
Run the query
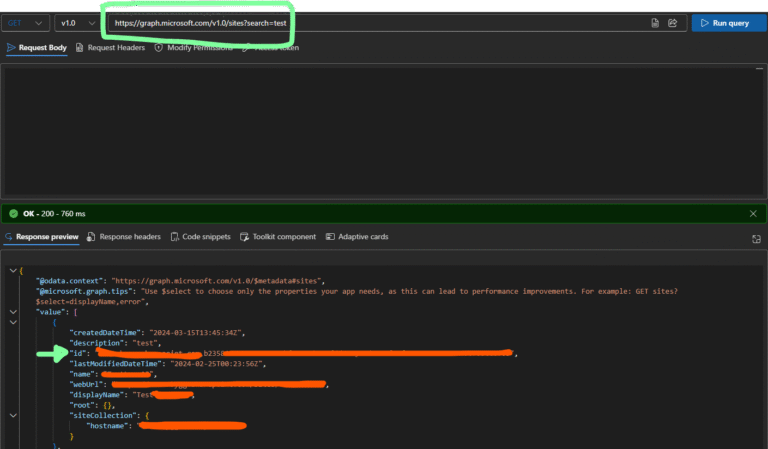[729, 23]
